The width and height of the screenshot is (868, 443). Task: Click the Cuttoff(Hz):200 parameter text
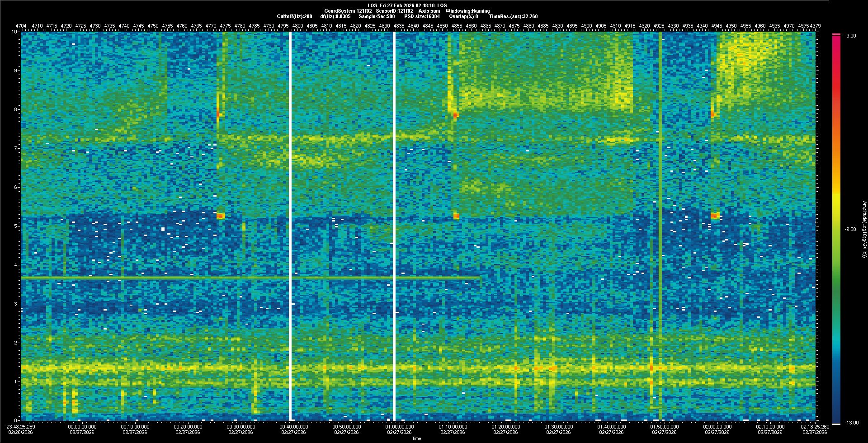[x=294, y=16]
